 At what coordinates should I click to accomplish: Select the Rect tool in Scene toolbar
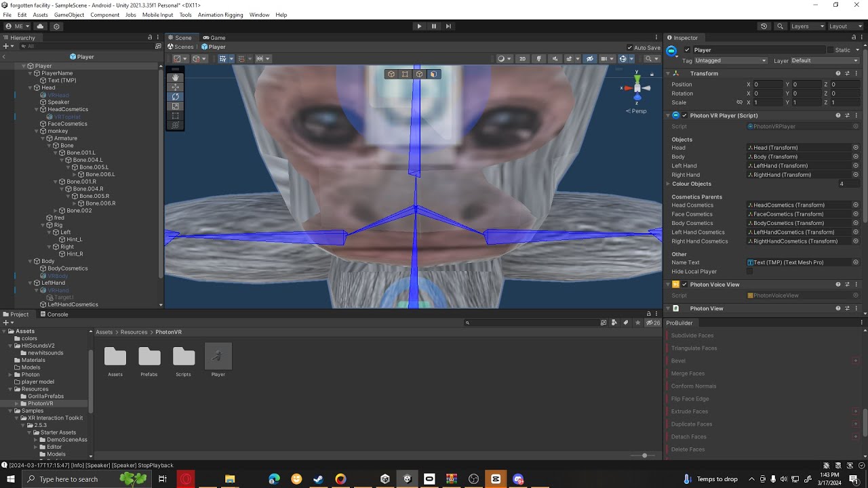point(175,115)
